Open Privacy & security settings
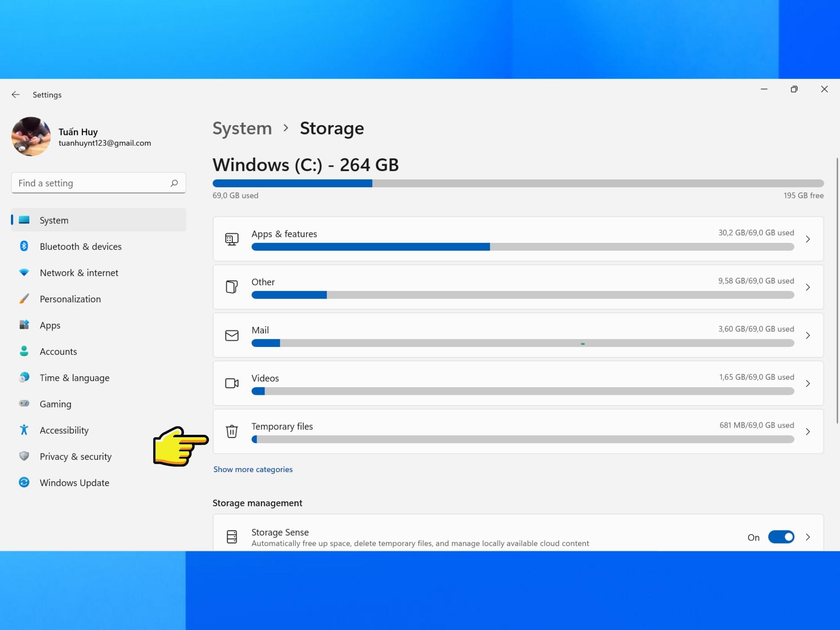Screen dimensions: 840x630 point(99,457)
